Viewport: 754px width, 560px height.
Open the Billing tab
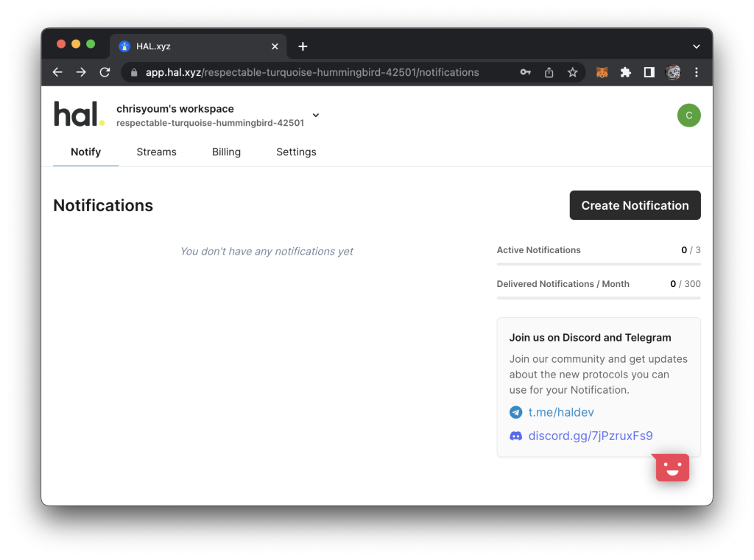[x=226, y=152]
